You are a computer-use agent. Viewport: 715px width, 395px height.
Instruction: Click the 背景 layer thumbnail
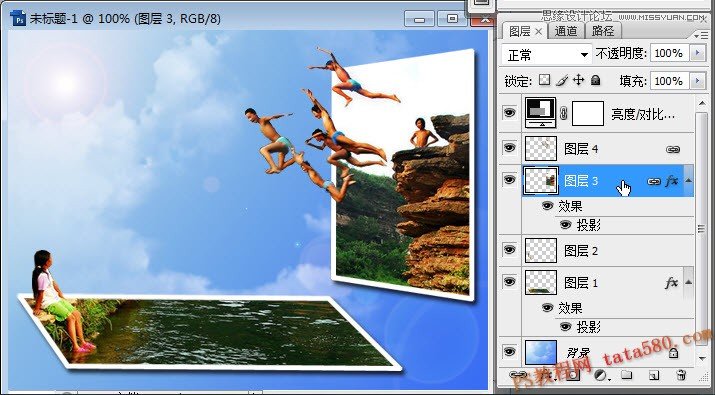(x=541, y=352)
